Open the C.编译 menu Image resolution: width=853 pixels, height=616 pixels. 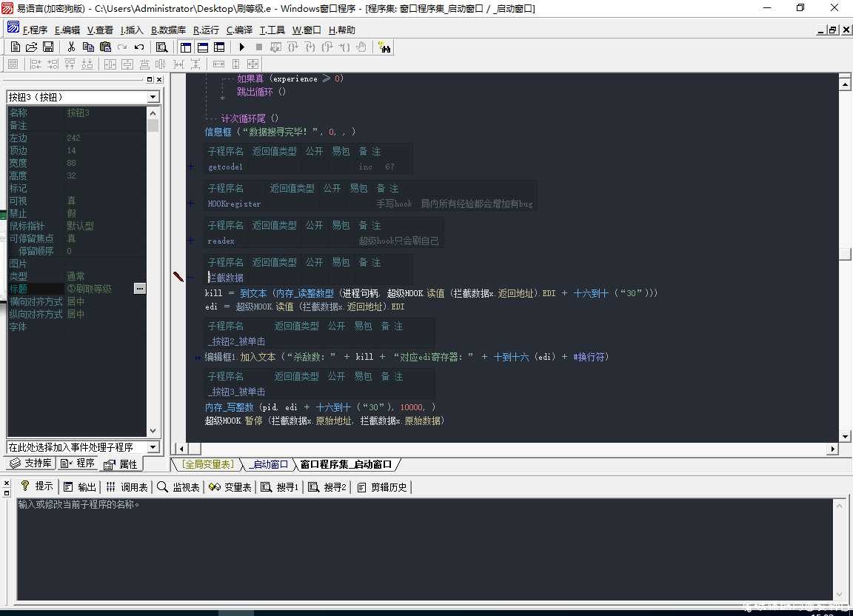tap(239, 30)
